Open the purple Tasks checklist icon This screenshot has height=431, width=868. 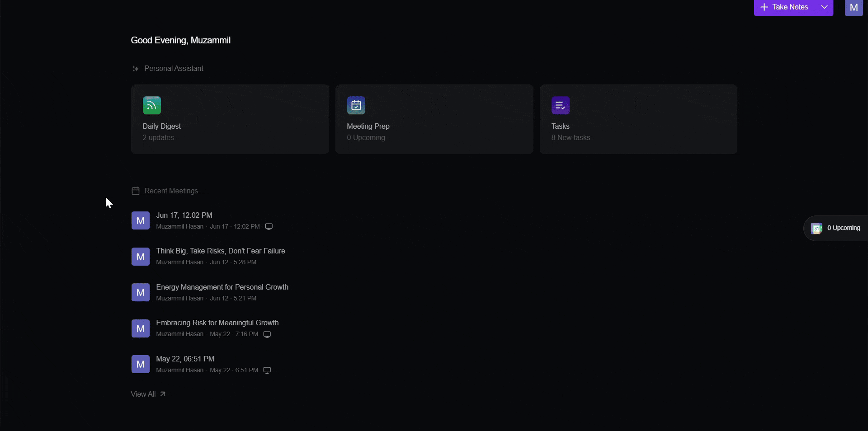(561, 105)
